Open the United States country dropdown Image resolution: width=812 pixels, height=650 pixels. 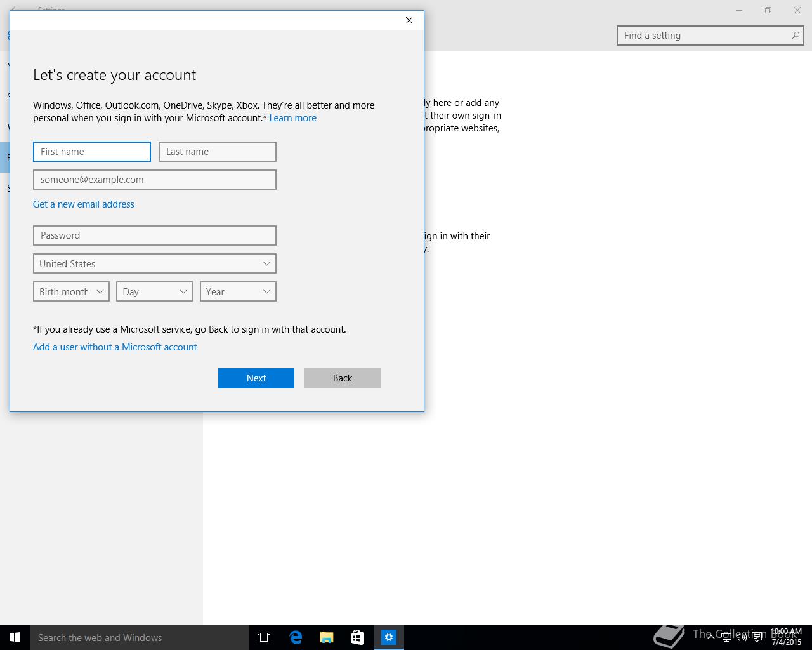click(155, 263)
